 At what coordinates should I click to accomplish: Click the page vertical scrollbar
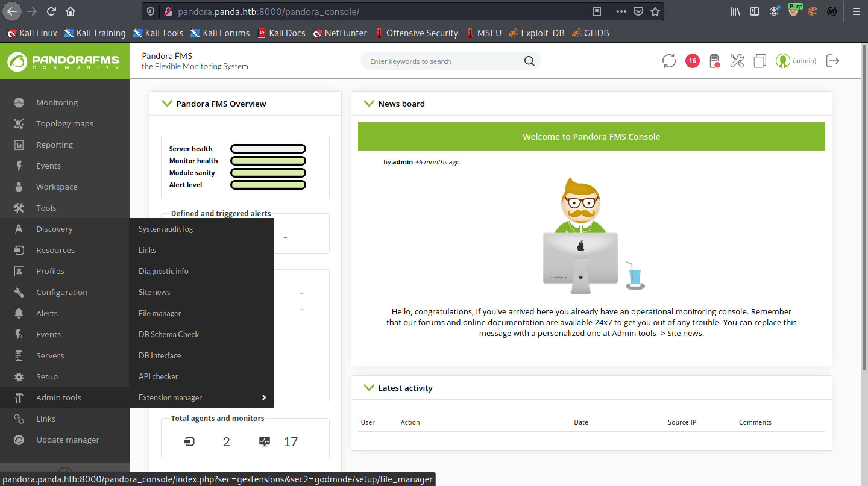[865, 208]
